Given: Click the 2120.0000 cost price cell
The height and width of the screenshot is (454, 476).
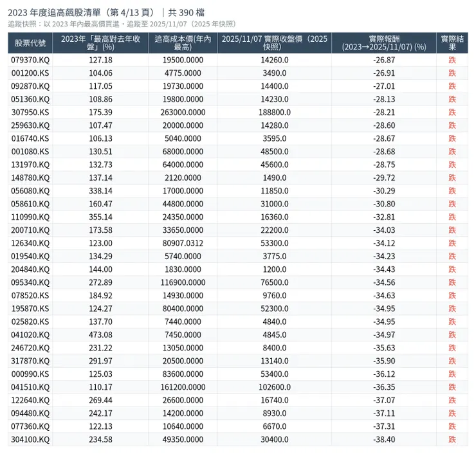Looking at the screenshot, I should 183,178.
